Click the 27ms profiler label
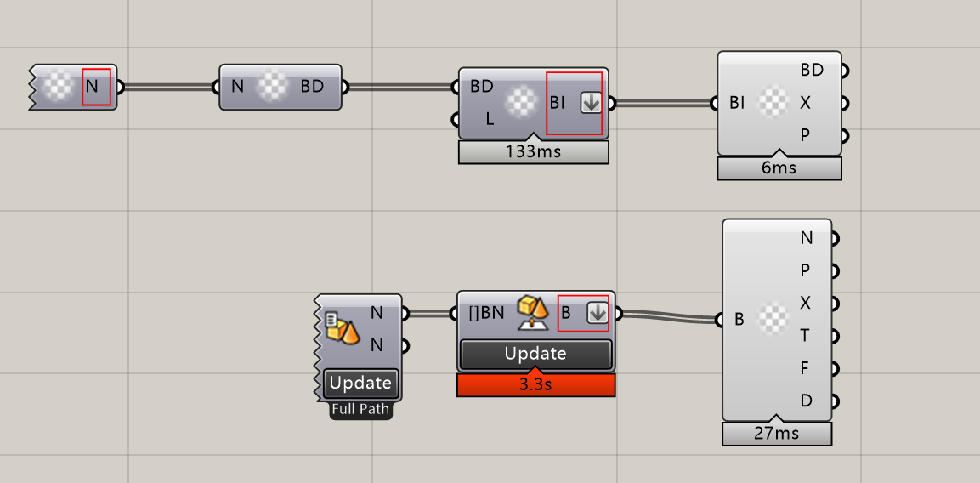Screen dimensions: 980x483 [777, 435]
